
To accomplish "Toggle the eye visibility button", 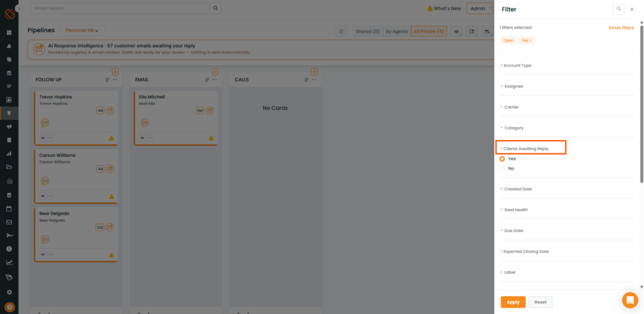I will click(x=456, y=31).
